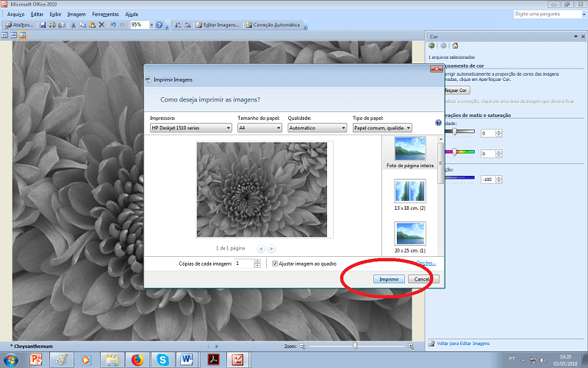Toggle 'Ajustar imagem ao quadro' checkbox

[x=274, y=263]
